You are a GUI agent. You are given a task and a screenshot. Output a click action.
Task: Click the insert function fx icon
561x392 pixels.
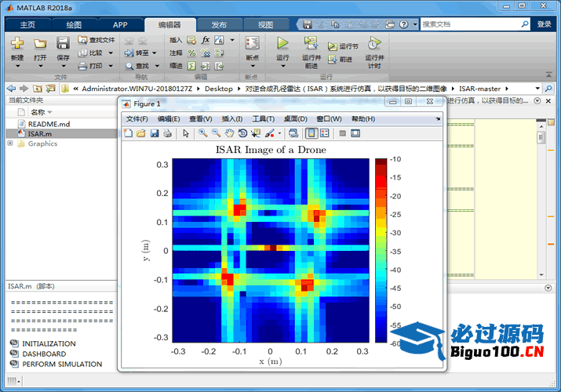tap(206, 40)
